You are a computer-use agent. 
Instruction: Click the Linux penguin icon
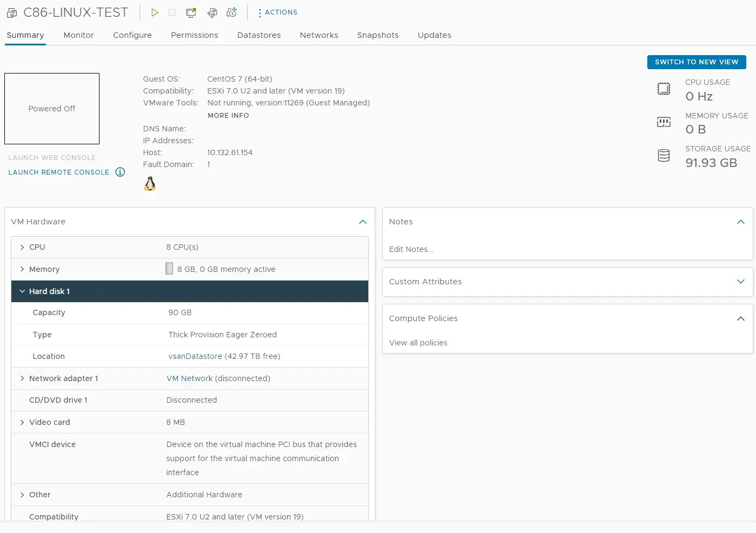(x=150, y=184)
